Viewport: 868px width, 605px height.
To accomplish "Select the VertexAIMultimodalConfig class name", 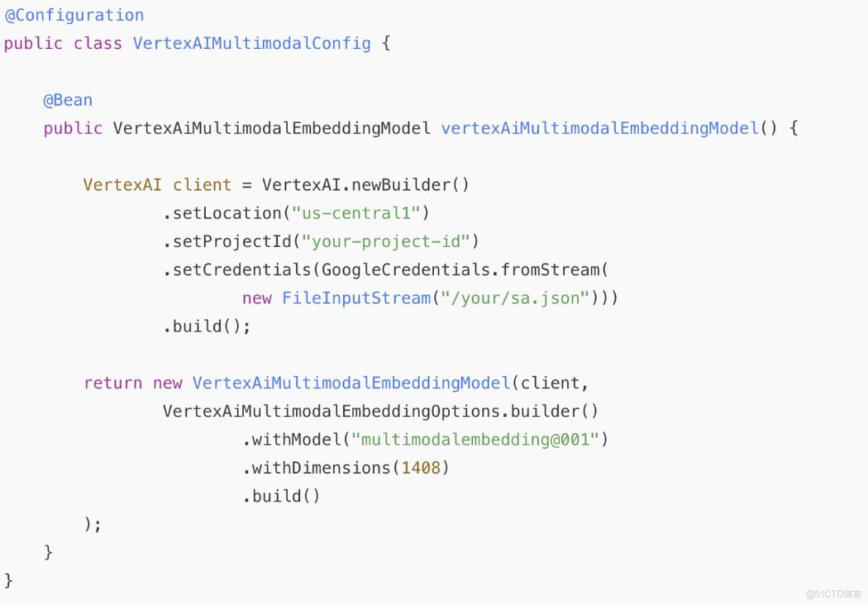I will pyautogui.click(x=252, y=43).
